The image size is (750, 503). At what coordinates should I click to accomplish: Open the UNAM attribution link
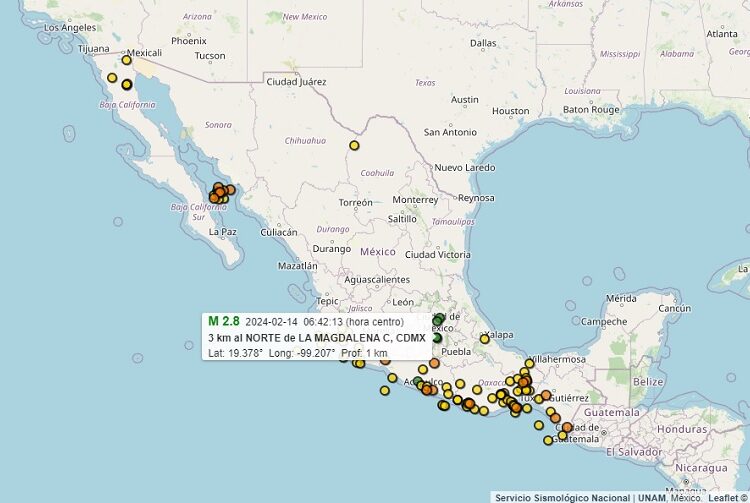tap(652, 498)
